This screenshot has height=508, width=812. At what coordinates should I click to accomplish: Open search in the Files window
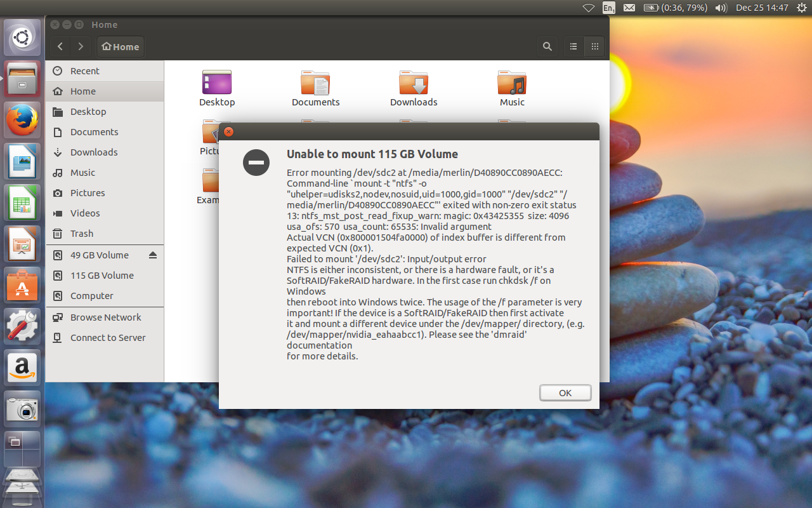coord(547,46)
